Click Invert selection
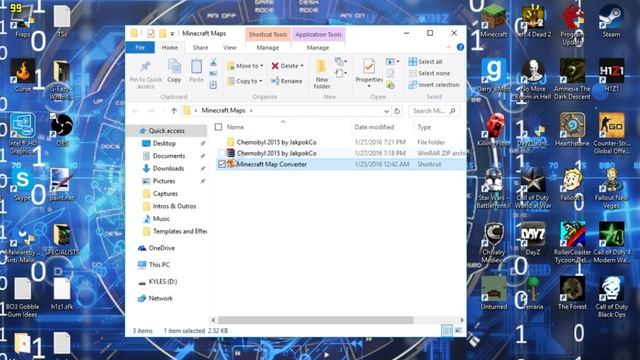The image size is (640, 360). (x=433, y=84)
